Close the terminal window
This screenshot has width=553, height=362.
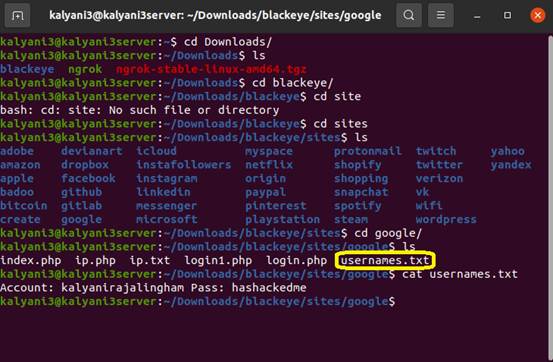(537, 16)
